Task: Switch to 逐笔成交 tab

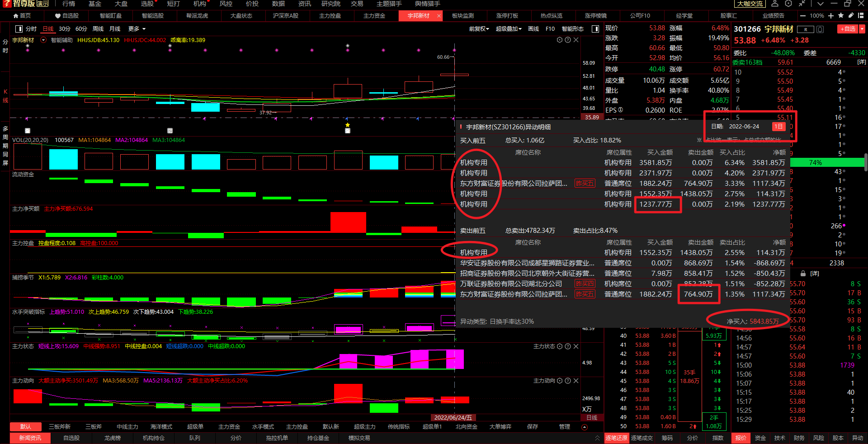Action: [642, 438]
